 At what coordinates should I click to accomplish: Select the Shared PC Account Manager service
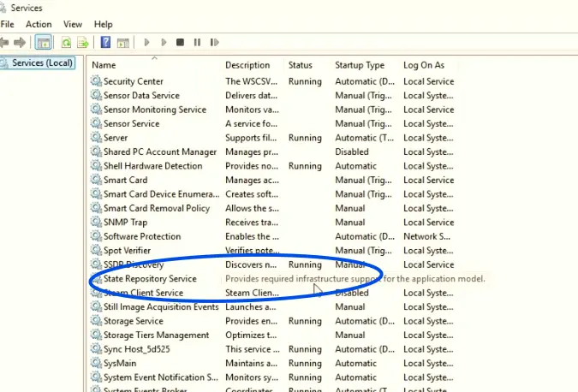pyautogui.click(x=160, y=151)
